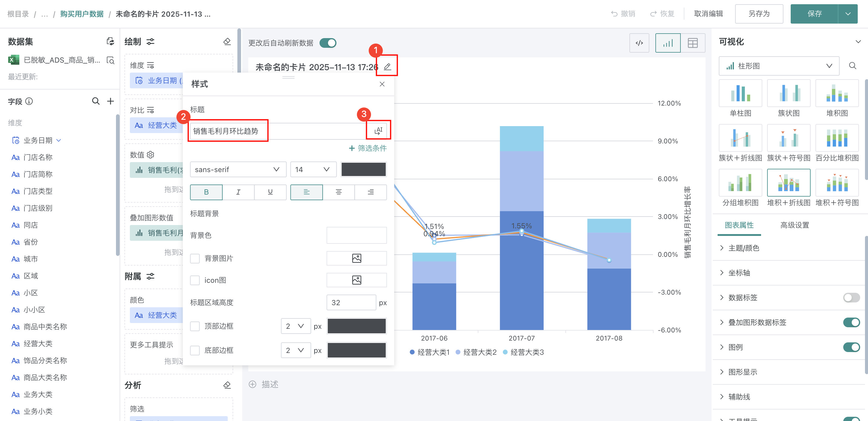
Task: Toggle italic formatting for title
Action: tap(238, 192)
